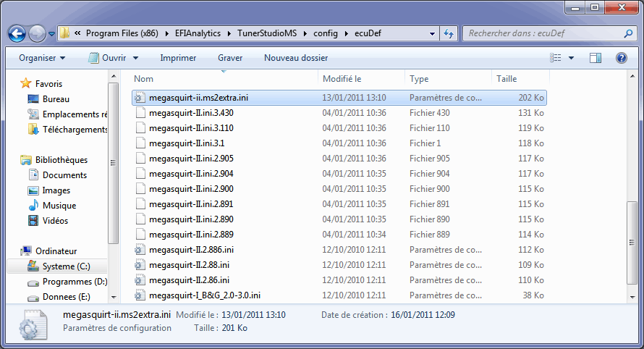Expand the view options dropdown arrow
Screen dimensions: 644x349
pos(572,58)
